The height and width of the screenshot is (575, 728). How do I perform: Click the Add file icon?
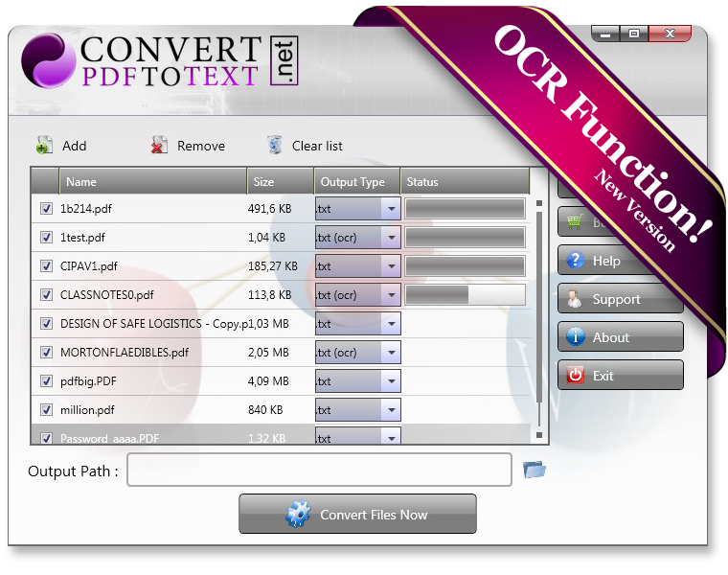(44, 146)
